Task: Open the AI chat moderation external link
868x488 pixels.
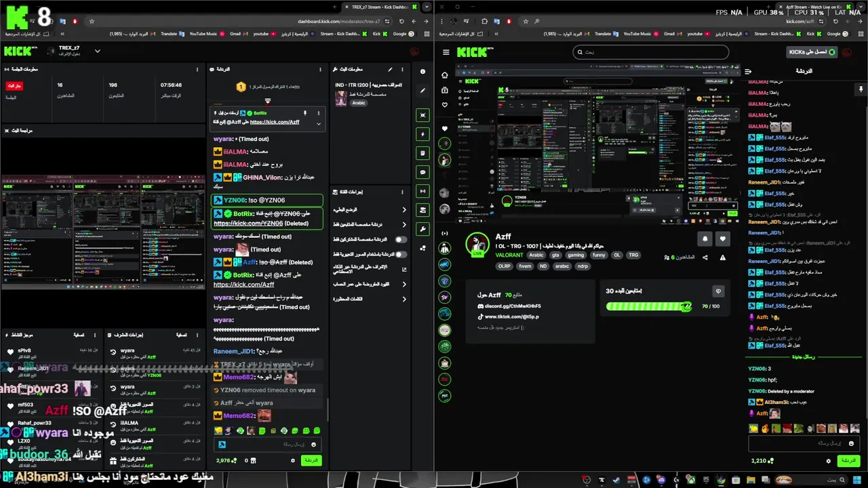Action: [404, 269]
